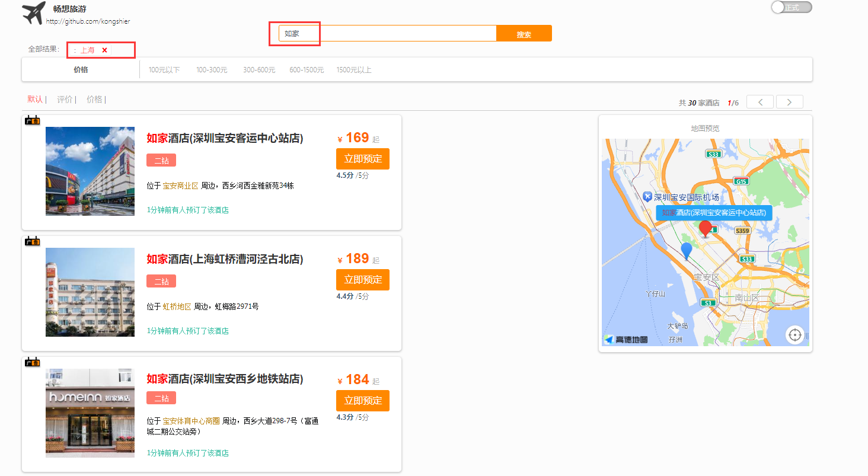Click the next page arrow
The height and width of the screenshot is (476, 868).
[789, 101]
